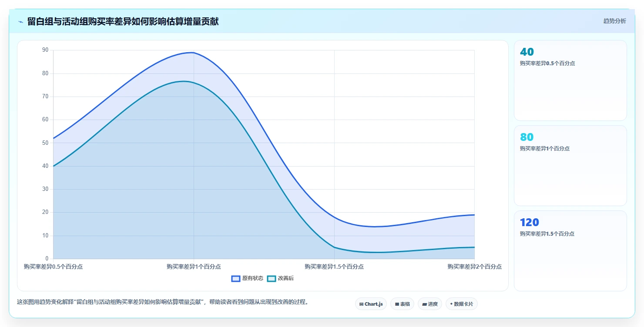Click card caption 购买率差异1个百分点 under 80
Image resolution: width=644 pixels, height=327 pixels.
(x=545, y=148)
